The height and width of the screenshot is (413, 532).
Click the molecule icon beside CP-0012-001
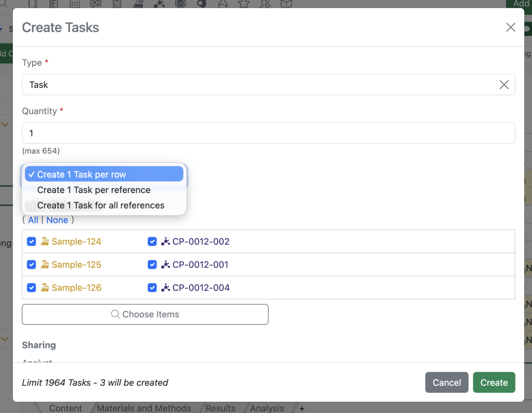(x=165, y=265)
